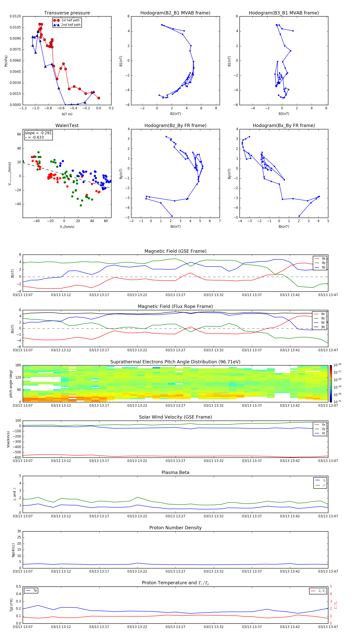The width and height of the screenshot is (351, 644).
Task: Select the βp entry in the Plasma Beta legend
Action: [x=321, y=480]
